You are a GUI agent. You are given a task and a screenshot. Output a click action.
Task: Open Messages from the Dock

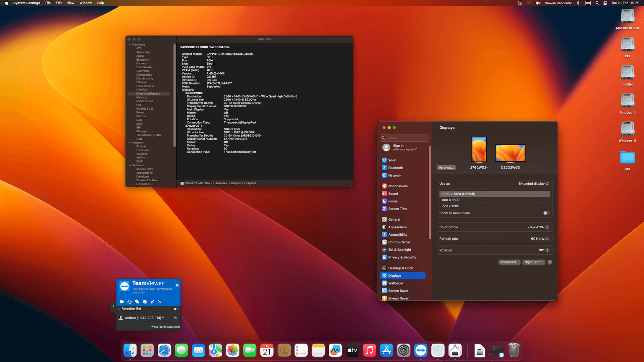pyautogui.click(x=181, y=350)
